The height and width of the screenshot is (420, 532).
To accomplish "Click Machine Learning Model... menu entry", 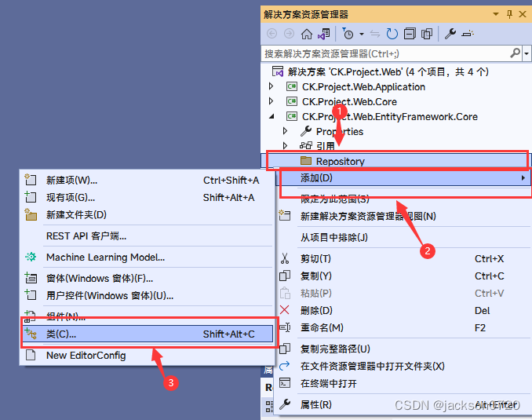I will 148,257.
